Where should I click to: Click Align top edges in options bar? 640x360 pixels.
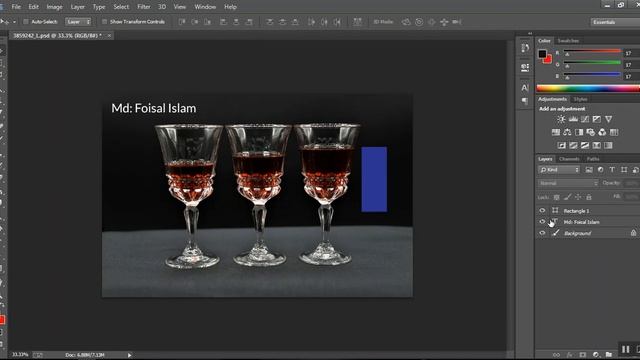pyautogui.click(x=182, y=22)
